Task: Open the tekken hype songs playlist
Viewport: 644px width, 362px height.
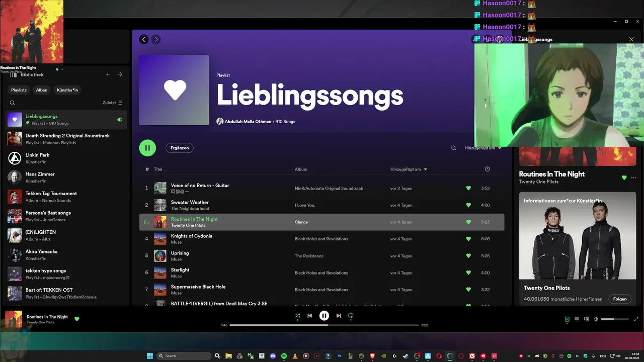Action: tap(66, 274)
